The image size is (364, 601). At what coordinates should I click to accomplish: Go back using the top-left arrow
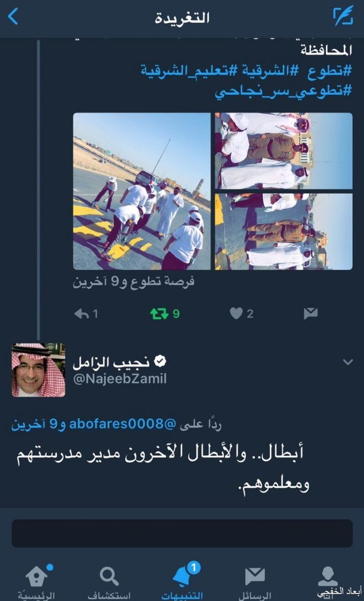13,17
